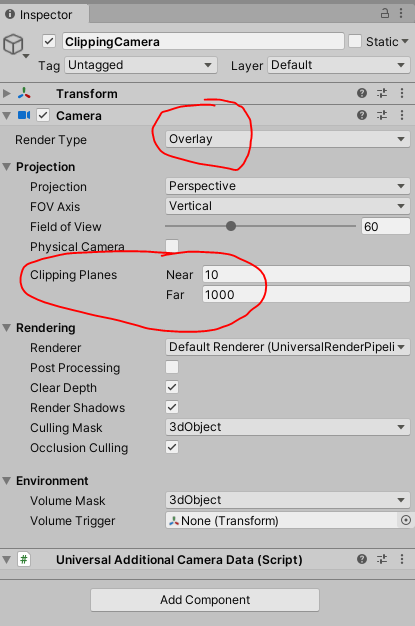Open the Render Type Overlay dropdown
415x626 pixels.
288,139
